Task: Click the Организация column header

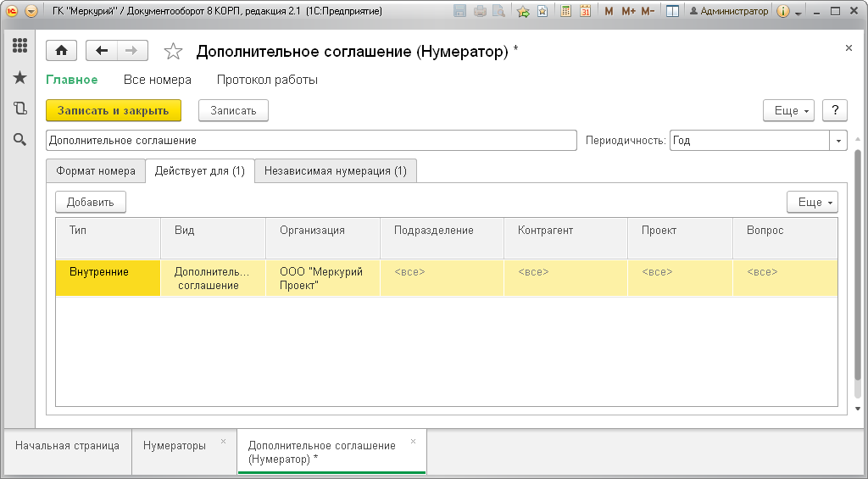Action: point(323,238)
